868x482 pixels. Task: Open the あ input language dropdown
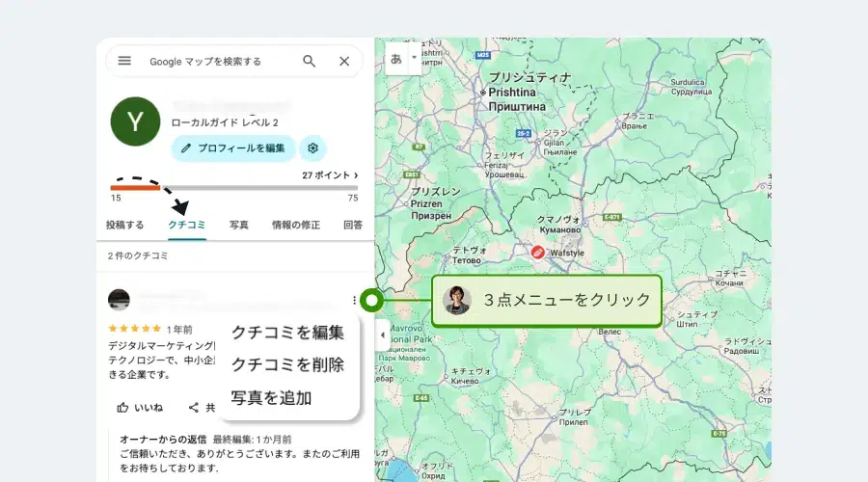tap(403, 58)
